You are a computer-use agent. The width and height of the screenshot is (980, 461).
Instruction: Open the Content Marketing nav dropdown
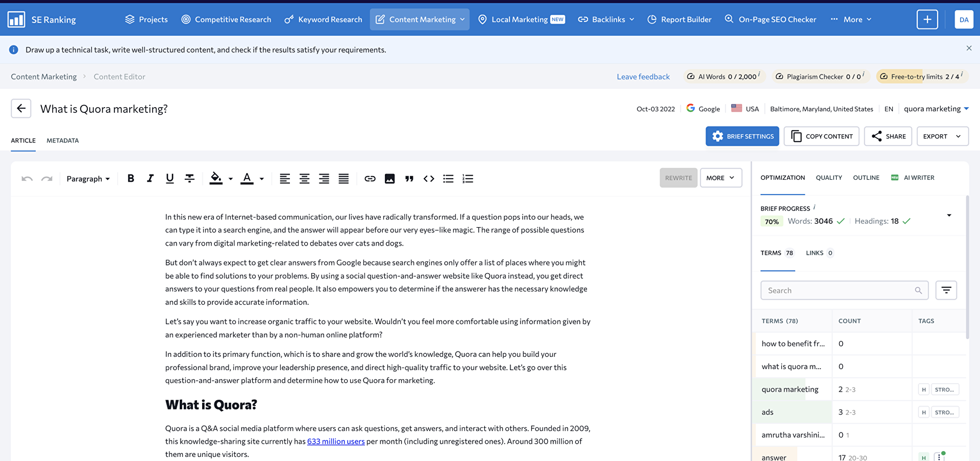(420, 19)
